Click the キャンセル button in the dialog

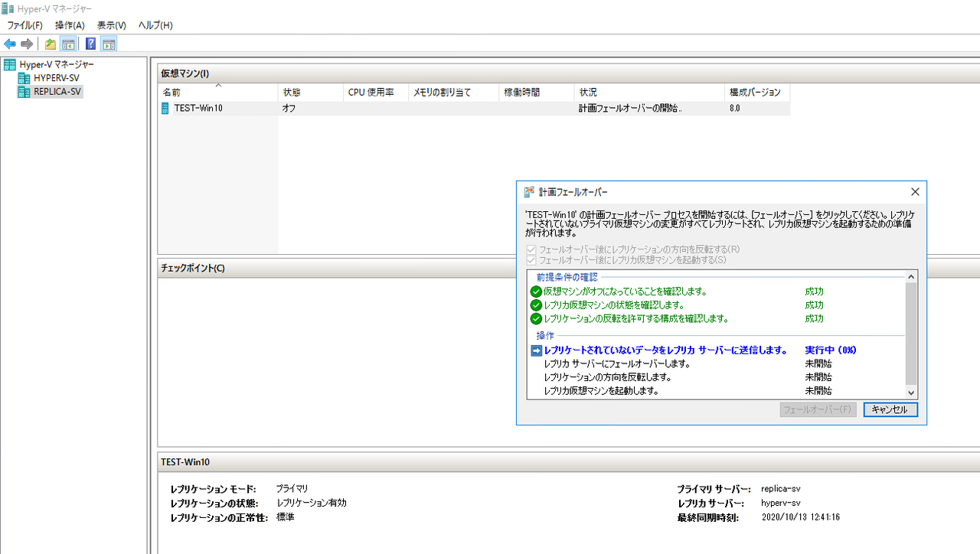pos(890,409)
